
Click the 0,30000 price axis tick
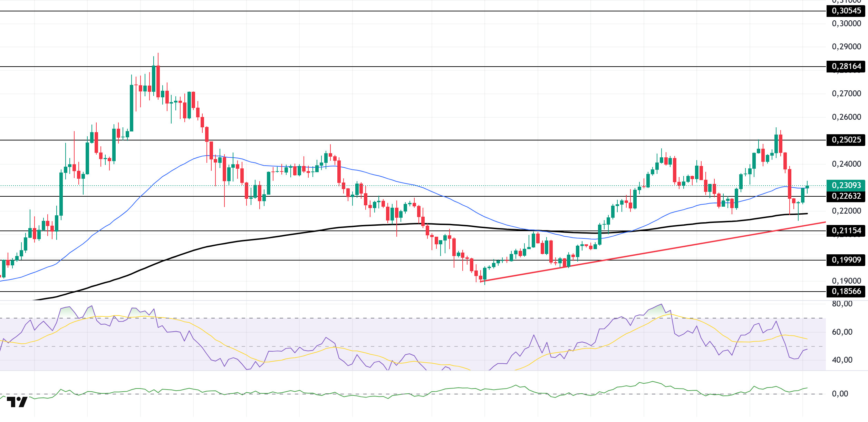[x=846, y=23]
